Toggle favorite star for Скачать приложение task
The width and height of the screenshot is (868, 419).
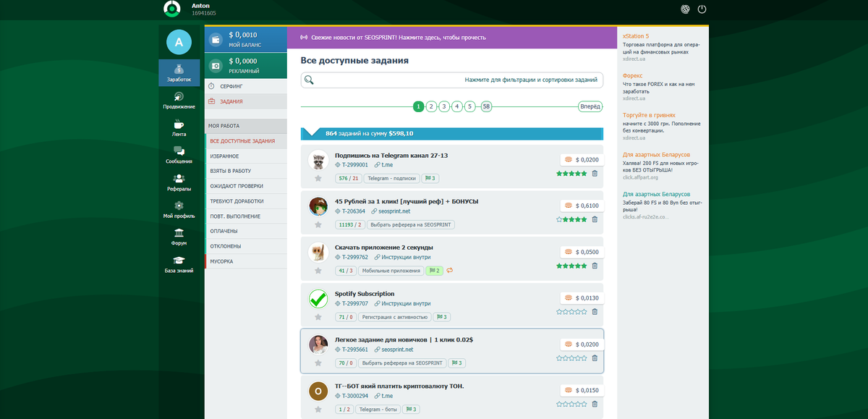coord(318,271)
